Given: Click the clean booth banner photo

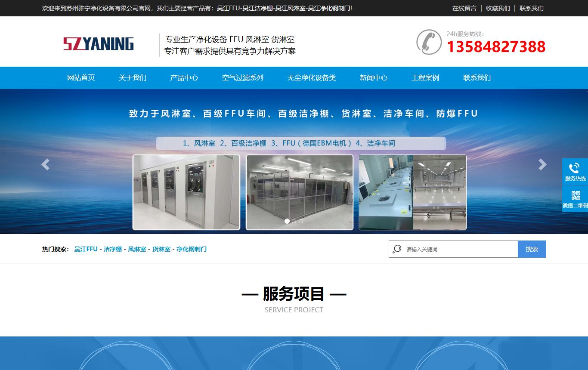Looking at the screenshot, I should click(x=300, y=192).
